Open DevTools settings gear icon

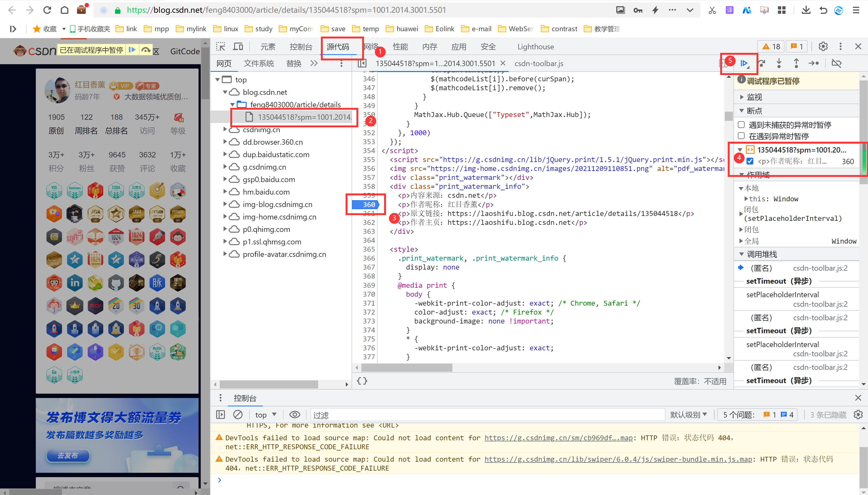pos(823,47)
